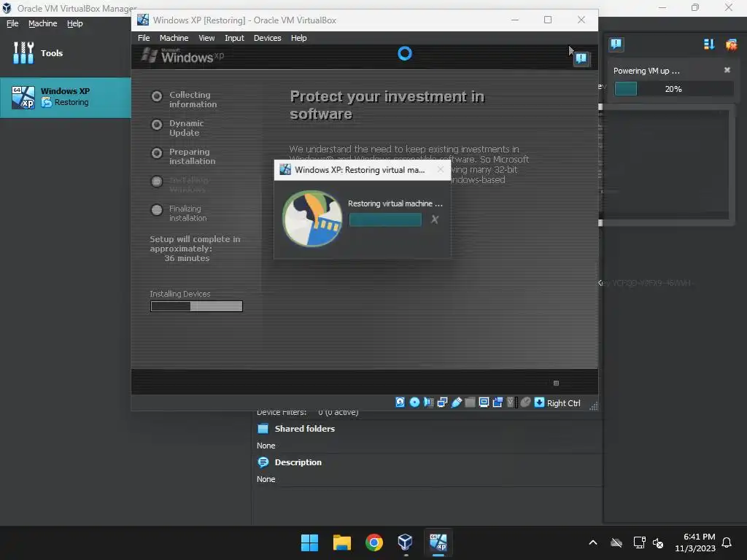747x560 pixels.
Task: Click resize grip of VM window
Action: 593,405
